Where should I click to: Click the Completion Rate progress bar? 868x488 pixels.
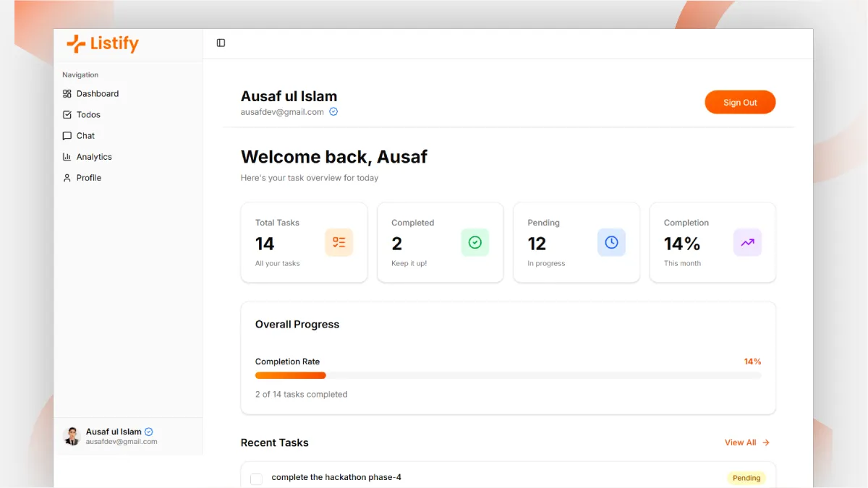pos(508,375)
